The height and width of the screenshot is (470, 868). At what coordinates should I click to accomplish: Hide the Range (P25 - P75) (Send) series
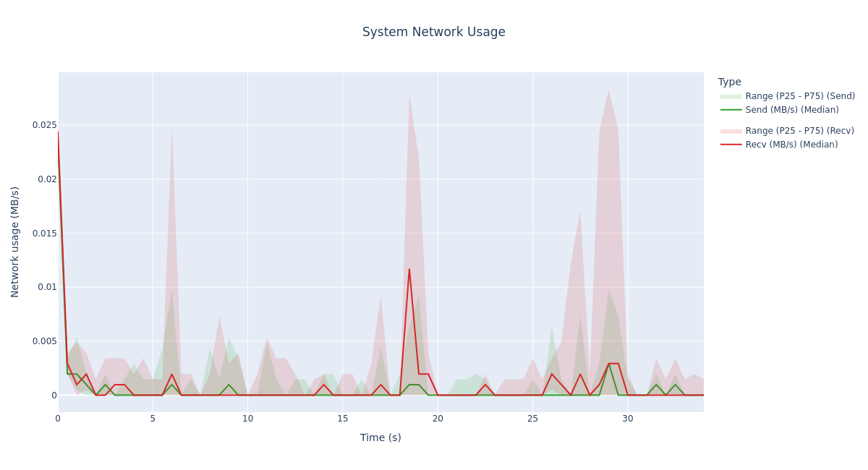799,96
